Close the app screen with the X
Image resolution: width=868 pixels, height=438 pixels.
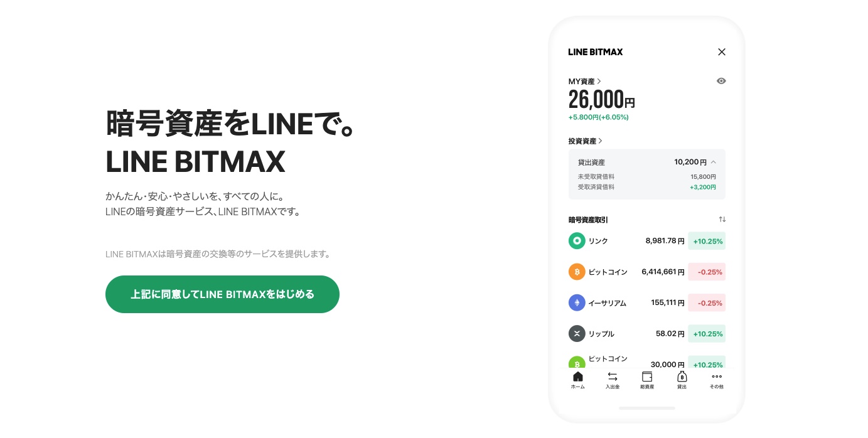pos(722,52)
